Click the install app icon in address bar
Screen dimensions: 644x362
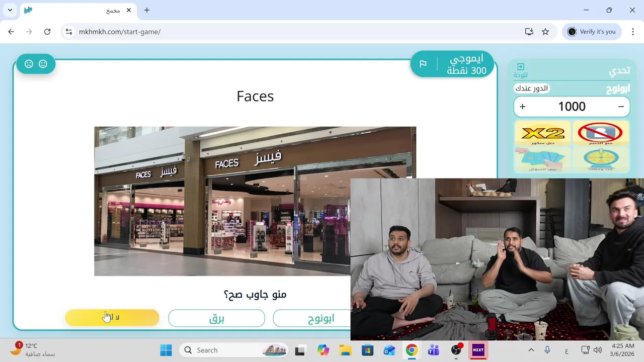(x=529, y=32)
